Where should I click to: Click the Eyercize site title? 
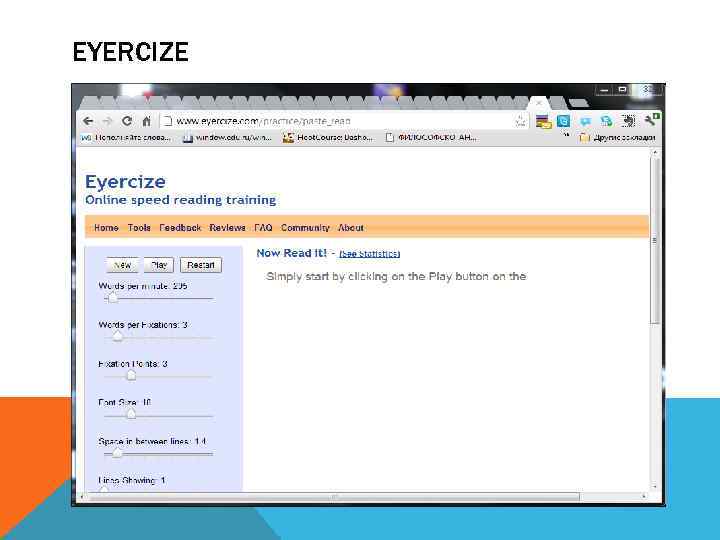(125, 182)
